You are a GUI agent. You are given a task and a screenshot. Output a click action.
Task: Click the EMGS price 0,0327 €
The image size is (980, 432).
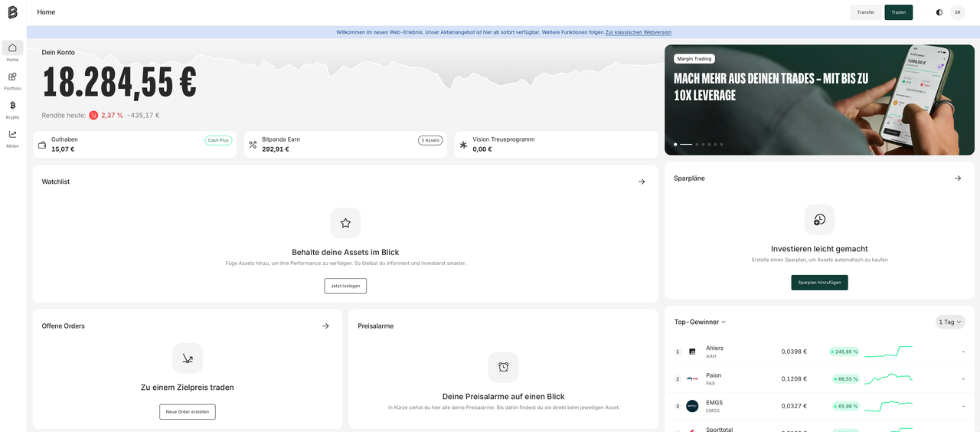794,406
